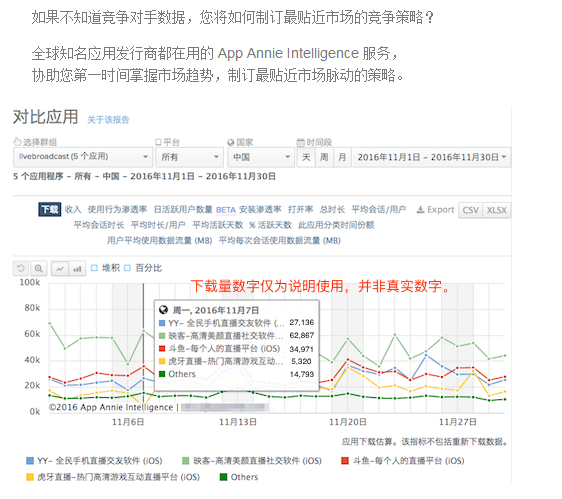
Task: Select the 安装渗透率 metric tab
Action: pos(260,209)
